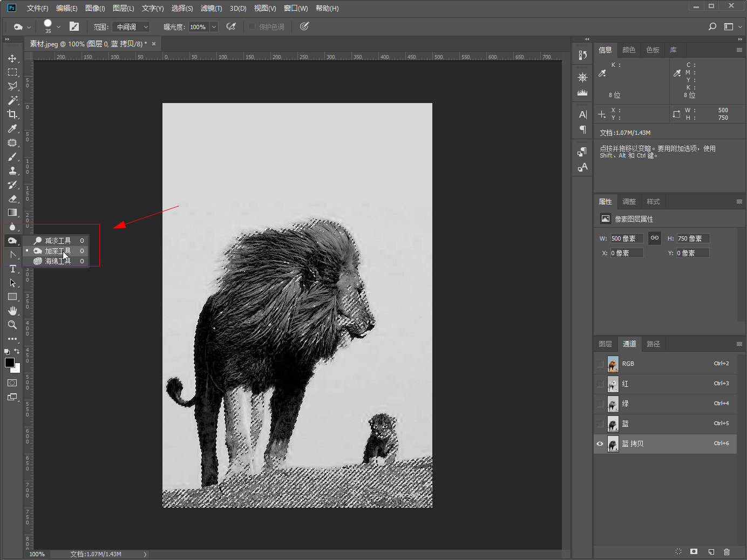Switch to the Swatches tab
The image size is (747, 560).
click(x=653, y=50)
